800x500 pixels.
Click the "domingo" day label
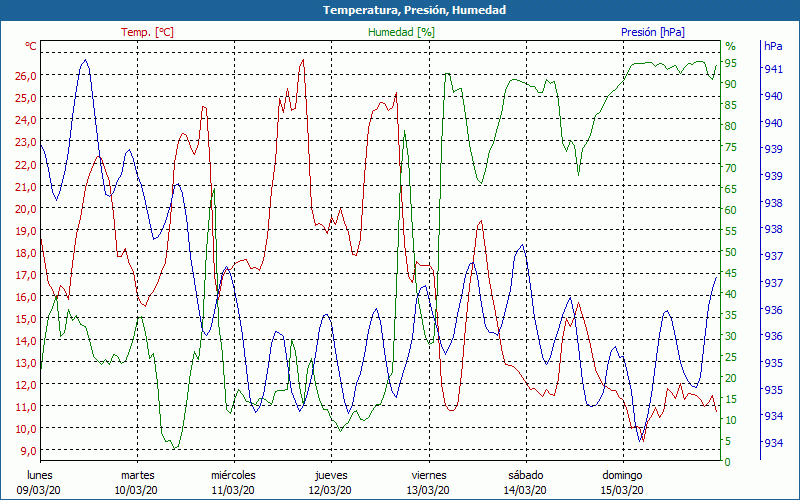click(622, 476)
